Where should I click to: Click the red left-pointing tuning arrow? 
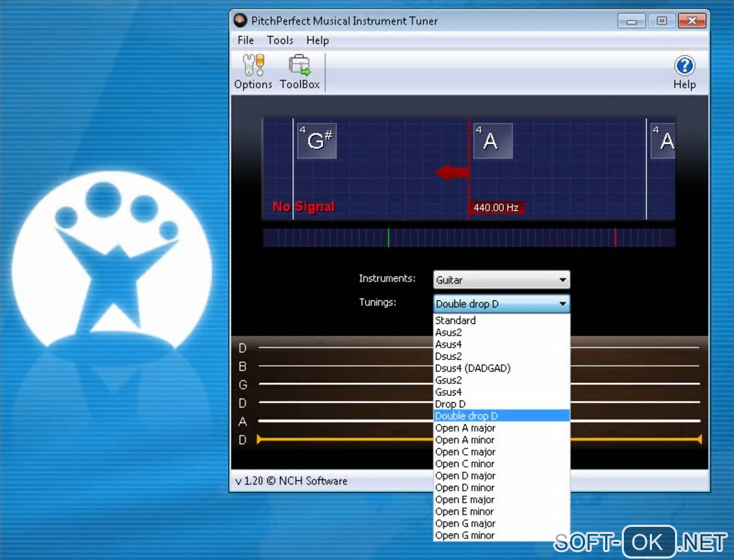point(452,172)
